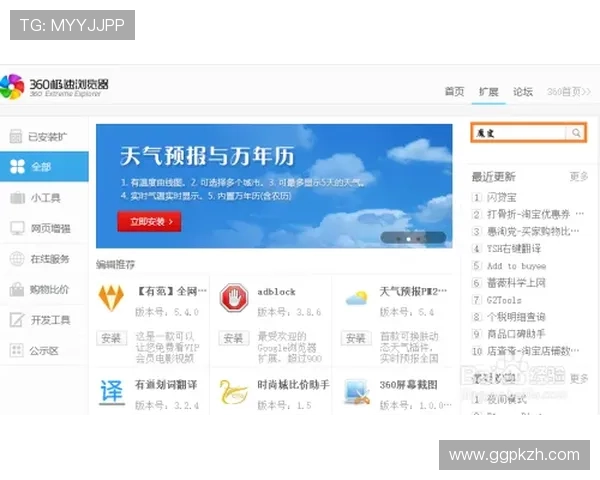Open 有道划词翻译 extension title
Screen dimensions: 600x480
tap(166, 385)
